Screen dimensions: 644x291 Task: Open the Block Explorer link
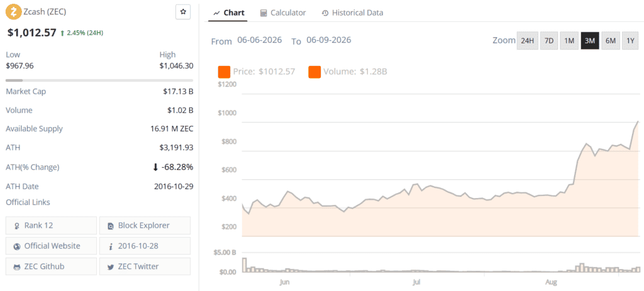(x=145, y=226)
